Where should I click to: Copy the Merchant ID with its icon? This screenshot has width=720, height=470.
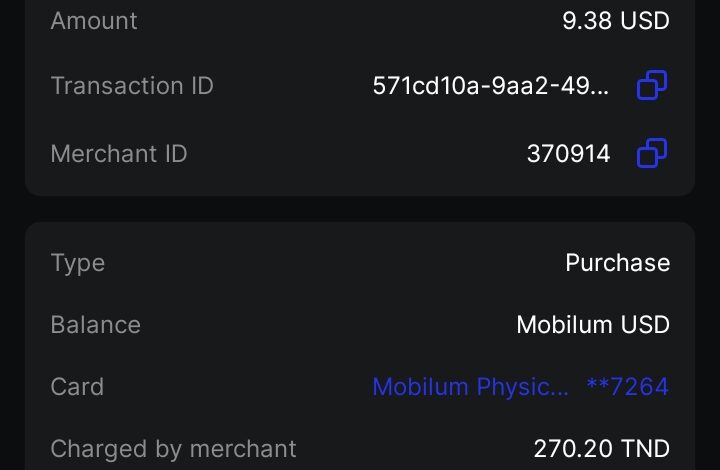point(652,154)
